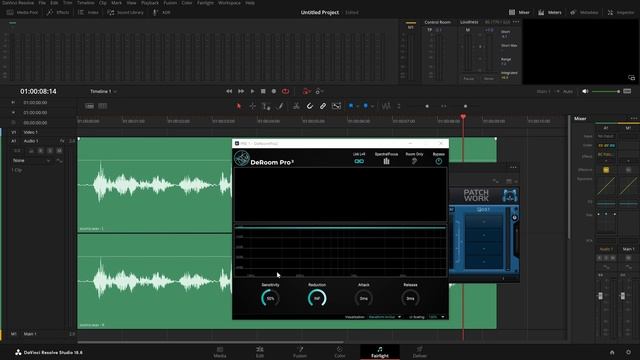This screenshot has height=360, width=640.
Task: Switch to the Deliver page tab
Action: [419, 352]
